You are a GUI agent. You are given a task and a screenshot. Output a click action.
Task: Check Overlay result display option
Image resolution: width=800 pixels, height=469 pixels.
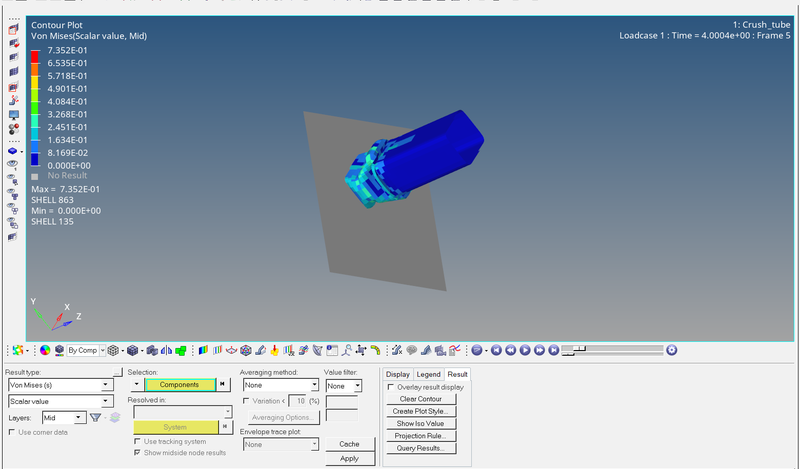[x=391, y=387]
